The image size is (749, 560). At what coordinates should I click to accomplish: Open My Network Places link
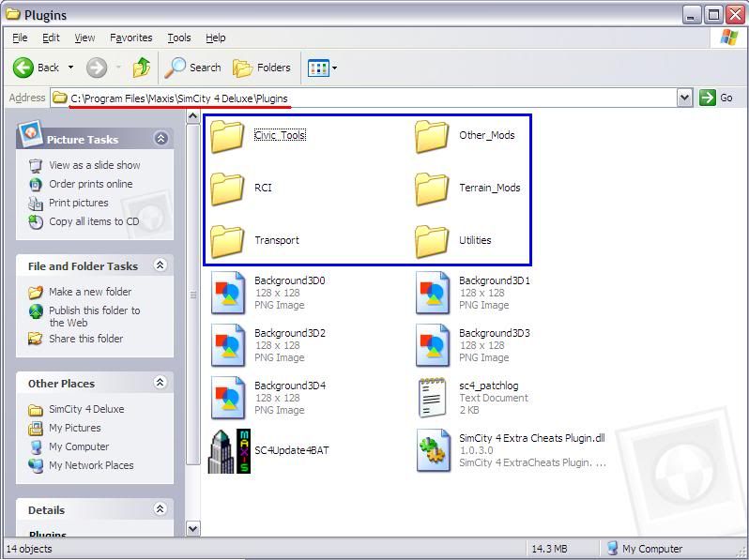[x=91, y=465]
